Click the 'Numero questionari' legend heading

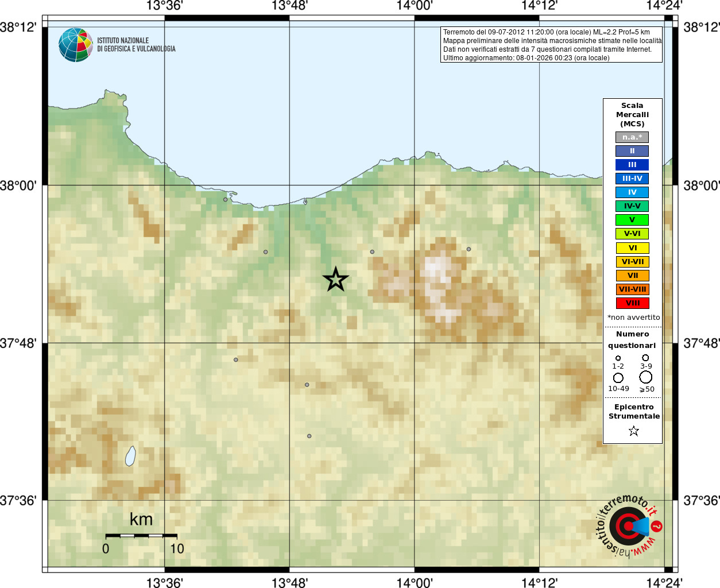pos(632,340)
